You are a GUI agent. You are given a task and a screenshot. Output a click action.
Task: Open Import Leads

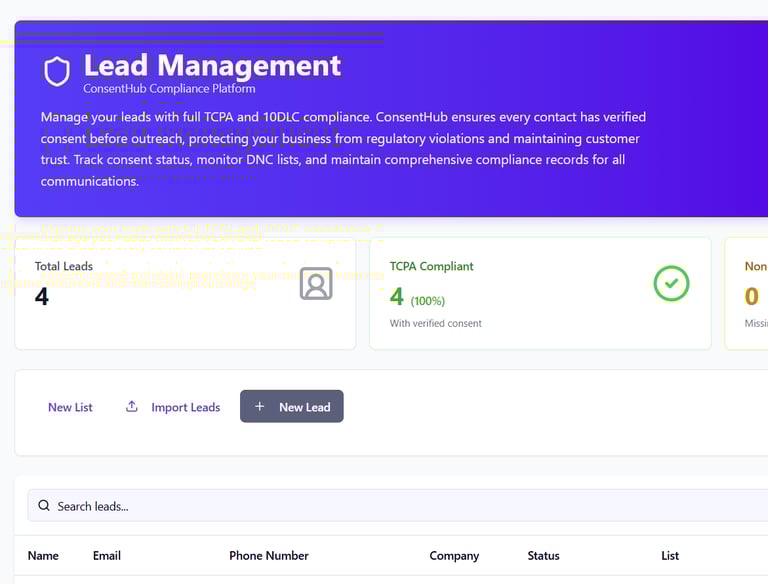[173, 407]
